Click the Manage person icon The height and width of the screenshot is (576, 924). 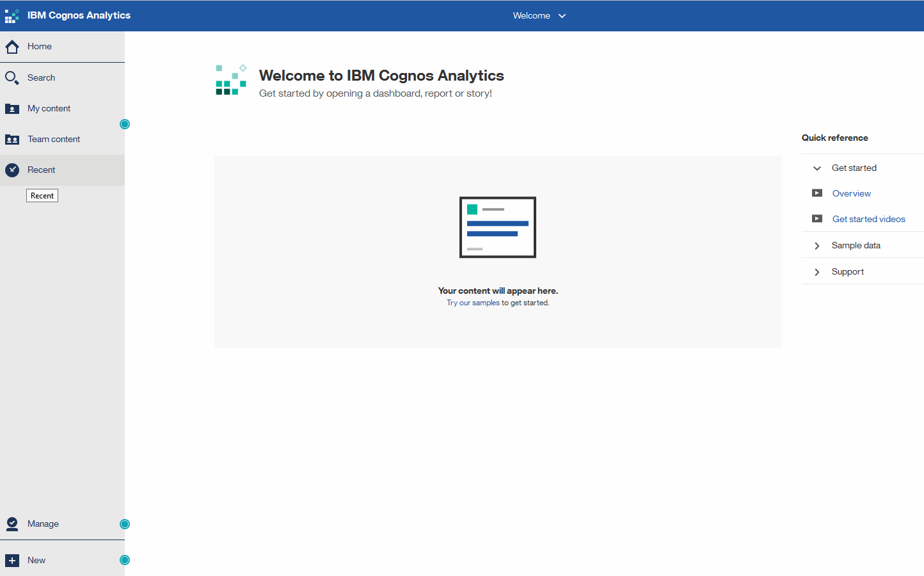tap(12, 524)
